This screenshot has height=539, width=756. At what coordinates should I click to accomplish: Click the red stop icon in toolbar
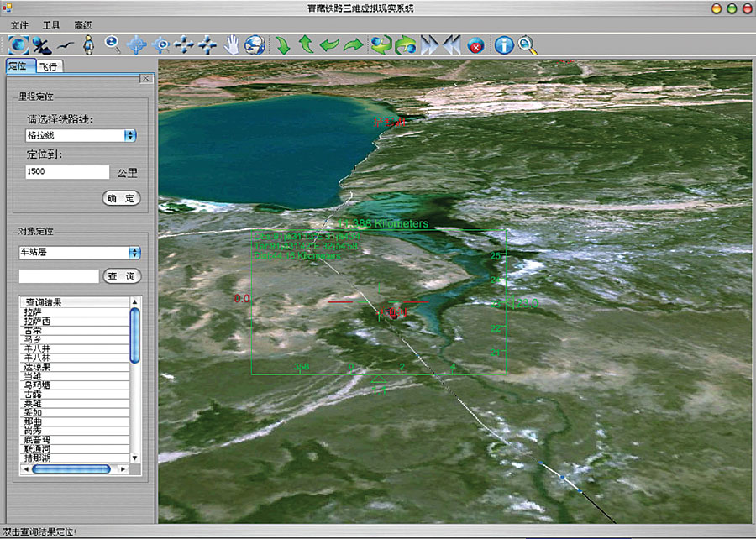475,44
